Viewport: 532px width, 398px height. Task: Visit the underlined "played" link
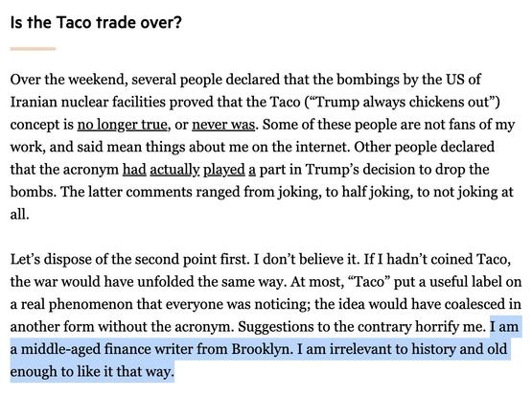tap(224, 170)
